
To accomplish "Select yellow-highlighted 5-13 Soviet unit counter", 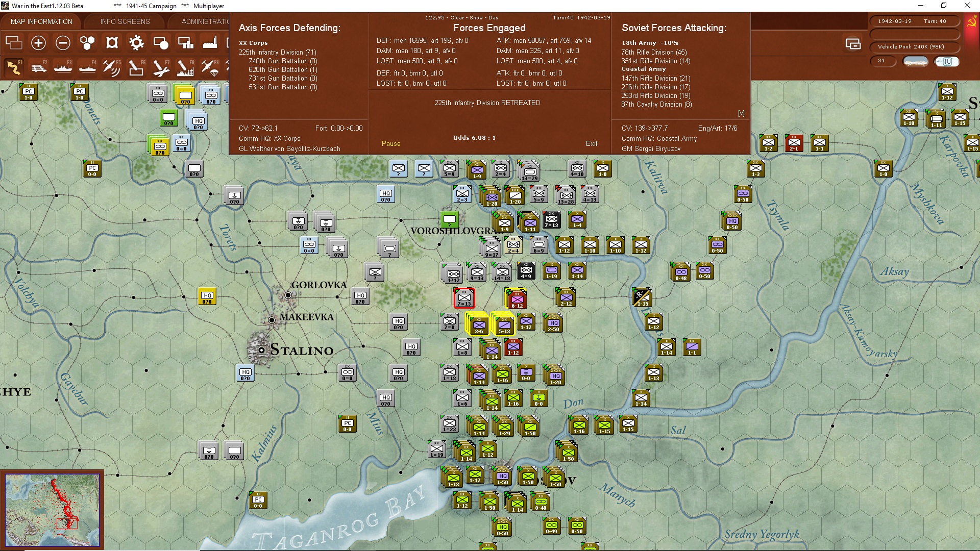I will [x=504, y=324].
